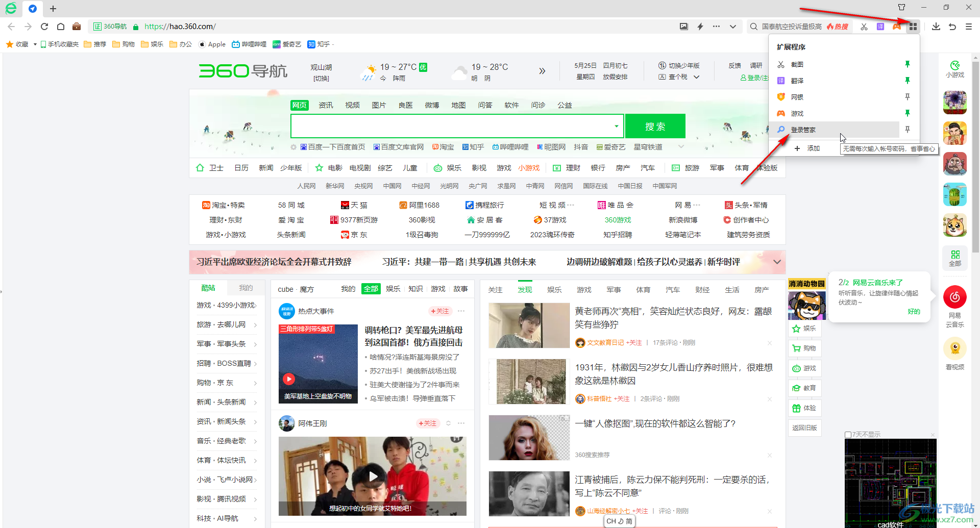Open the three dots address bar menu

(717, 27)
